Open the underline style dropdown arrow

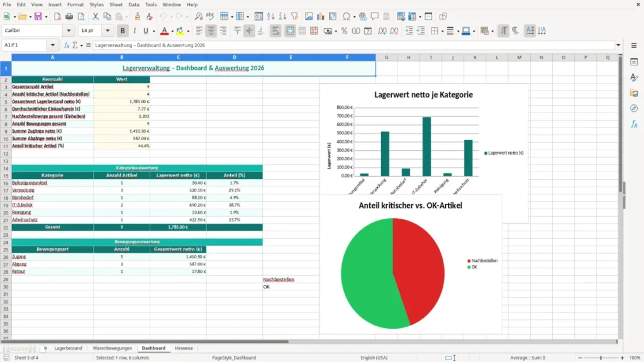[153, 31]
